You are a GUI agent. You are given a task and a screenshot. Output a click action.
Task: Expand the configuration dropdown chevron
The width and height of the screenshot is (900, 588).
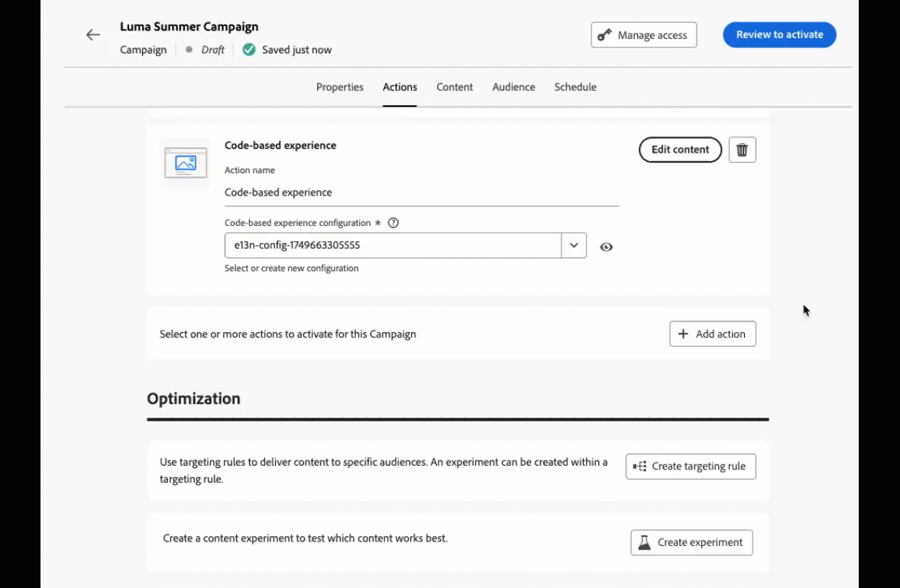click(x=574, y=246)
